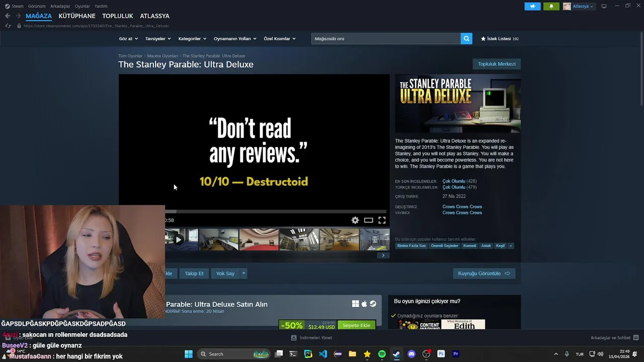Go forward using the Steam forward arrow

point(18,16)
